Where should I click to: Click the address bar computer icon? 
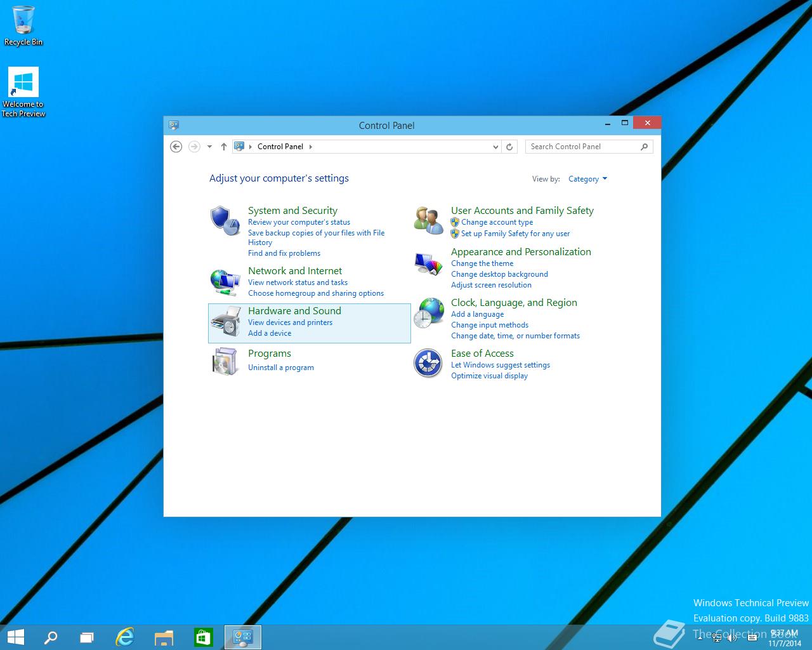pos(239,146)
